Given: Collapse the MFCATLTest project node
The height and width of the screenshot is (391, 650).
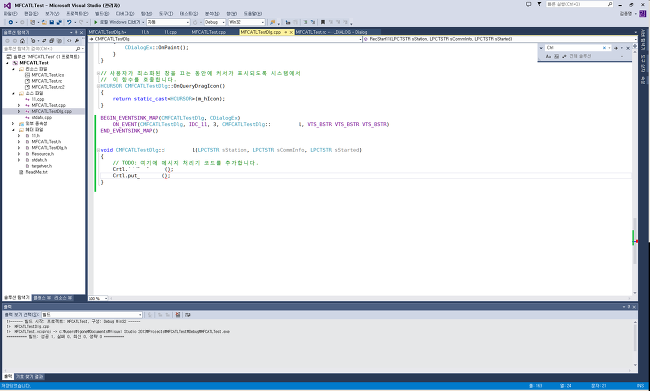Looking at the screenshot, I should [7, 63].
